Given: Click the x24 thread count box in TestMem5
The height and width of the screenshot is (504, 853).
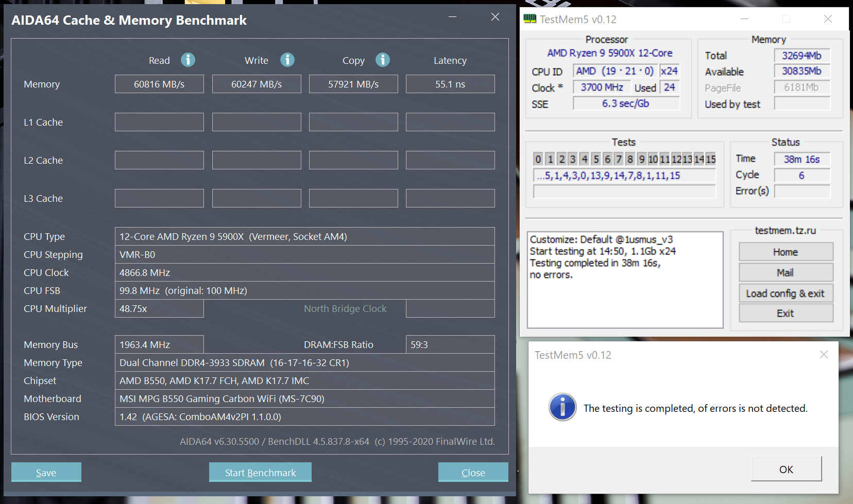Looking at the screenshot, I should [x=669, y=71].
